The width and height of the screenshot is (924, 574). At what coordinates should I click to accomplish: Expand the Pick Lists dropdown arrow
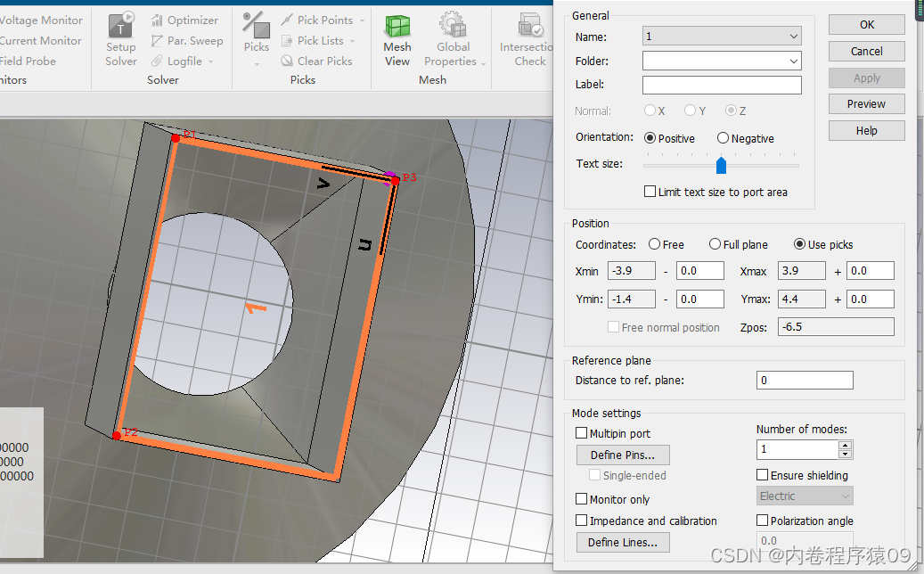pos(352,41)
